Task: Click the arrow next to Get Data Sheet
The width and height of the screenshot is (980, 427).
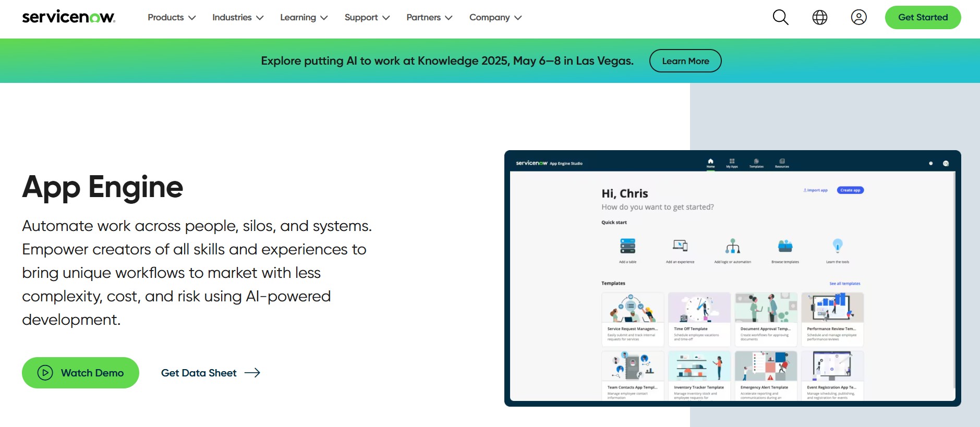Action: point(252,373)
